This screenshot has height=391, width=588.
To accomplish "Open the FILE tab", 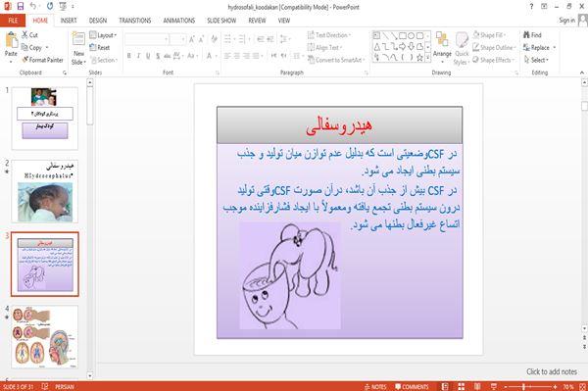I will [13, 21].
